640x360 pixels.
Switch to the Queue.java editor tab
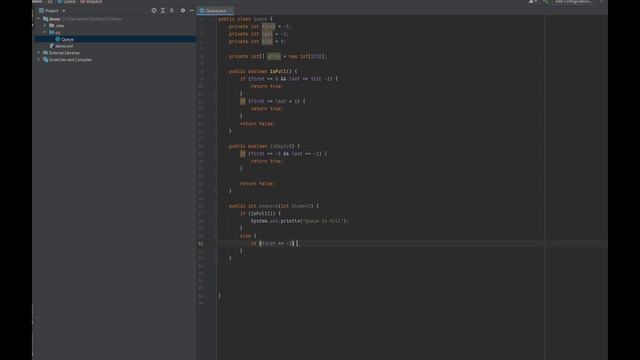[216, 11]
